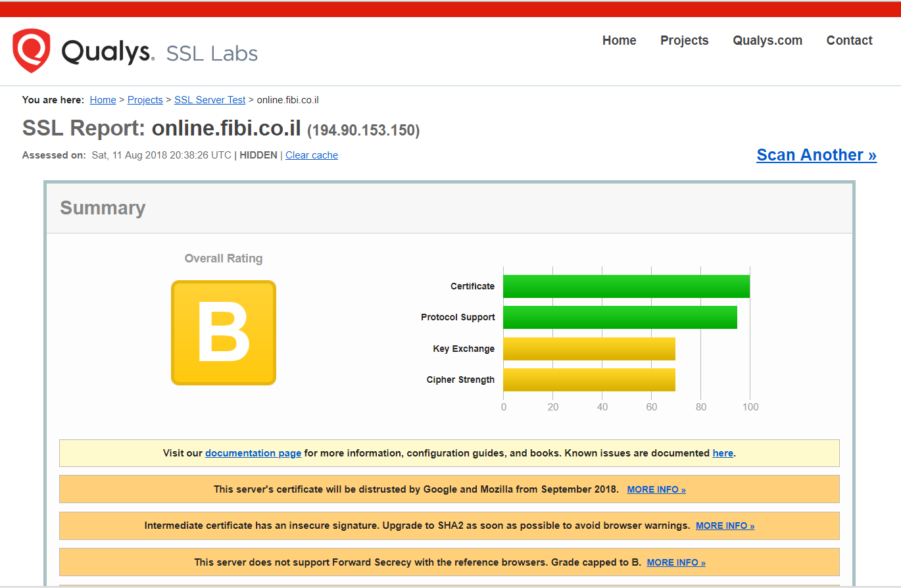Click the IP address '(194.90.153.150)'
901x588 pixels.
pyautogui.click(x=364, y=130)
